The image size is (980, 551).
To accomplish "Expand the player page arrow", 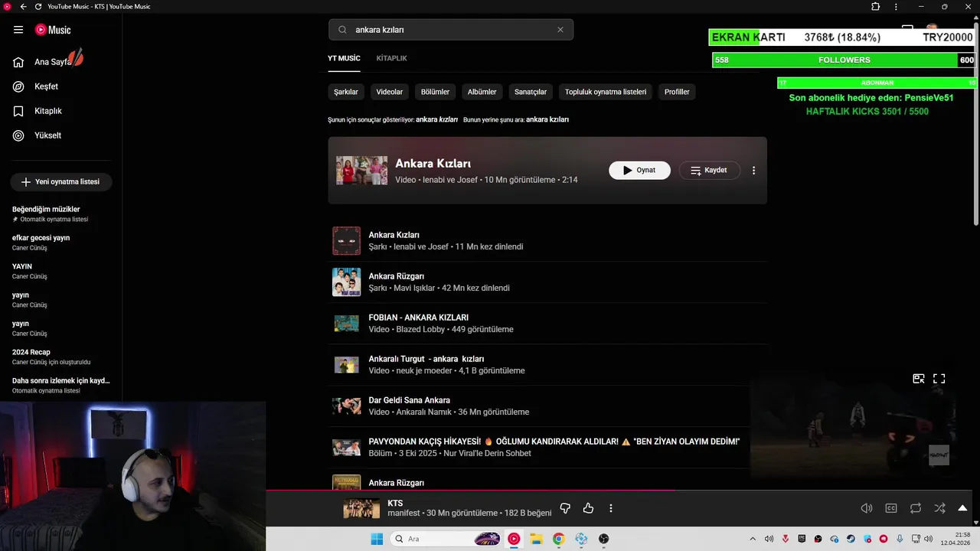I will [x=962, y=508].
